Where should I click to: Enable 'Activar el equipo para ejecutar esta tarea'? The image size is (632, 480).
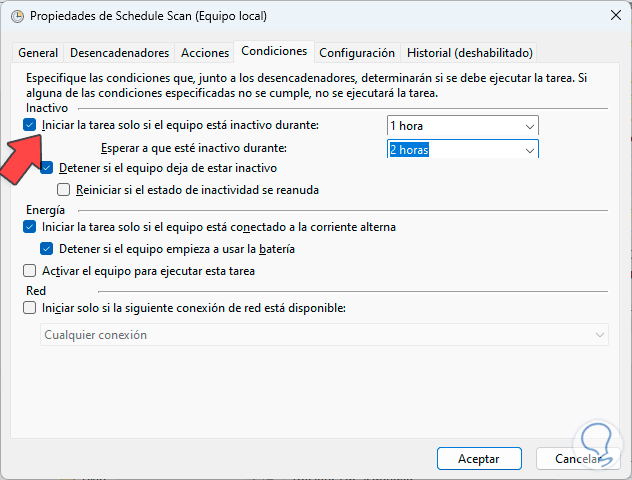pos(30,270)
